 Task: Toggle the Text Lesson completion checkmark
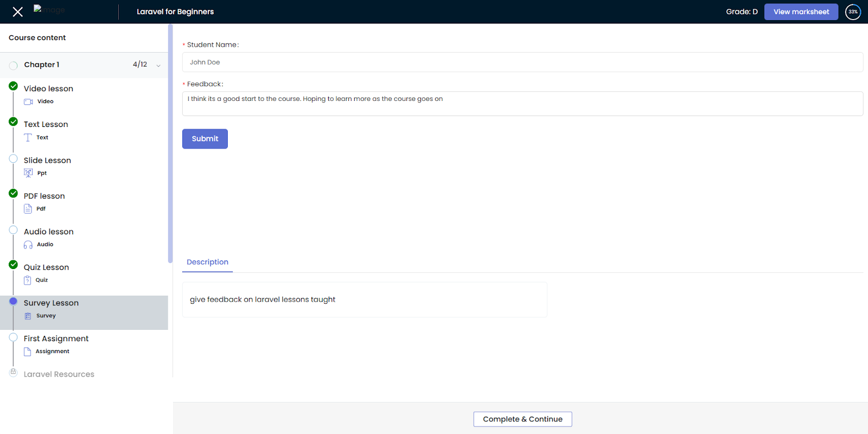click(14, 122)
